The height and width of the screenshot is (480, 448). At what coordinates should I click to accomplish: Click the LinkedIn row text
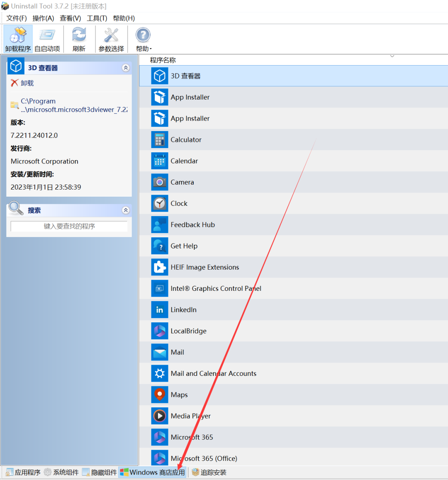coord(184,310)
